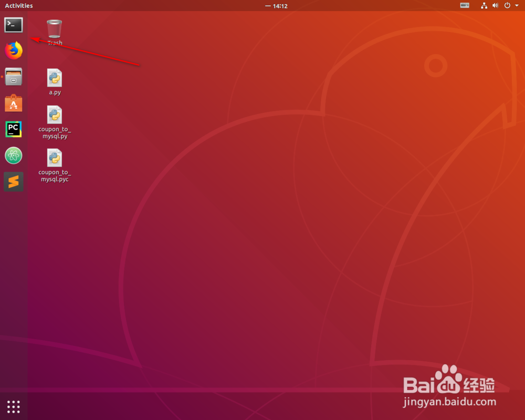Launch Sublime Text from the dock
This screenshot has width=525, height=420.
click(x=14, y=182)
